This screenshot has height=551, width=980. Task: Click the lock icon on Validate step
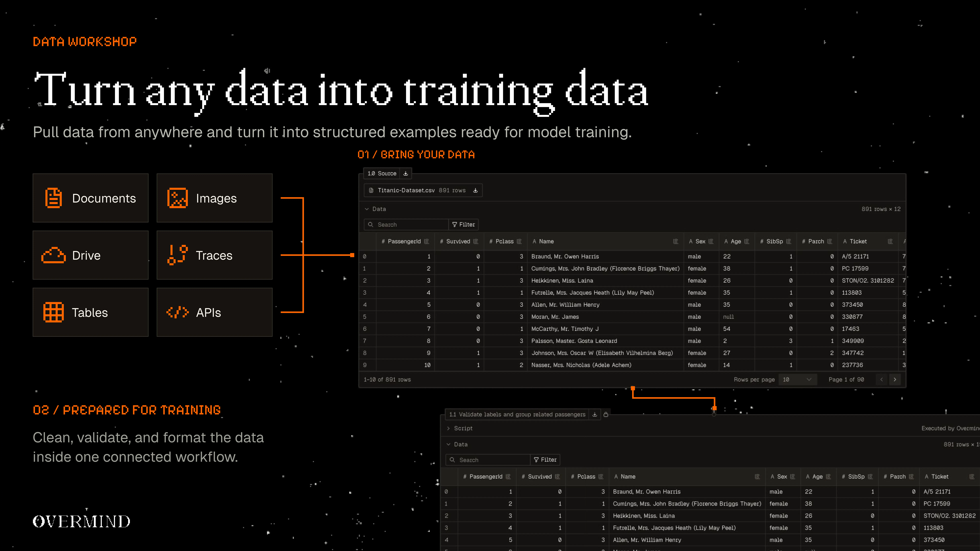[x=606, y=415]
